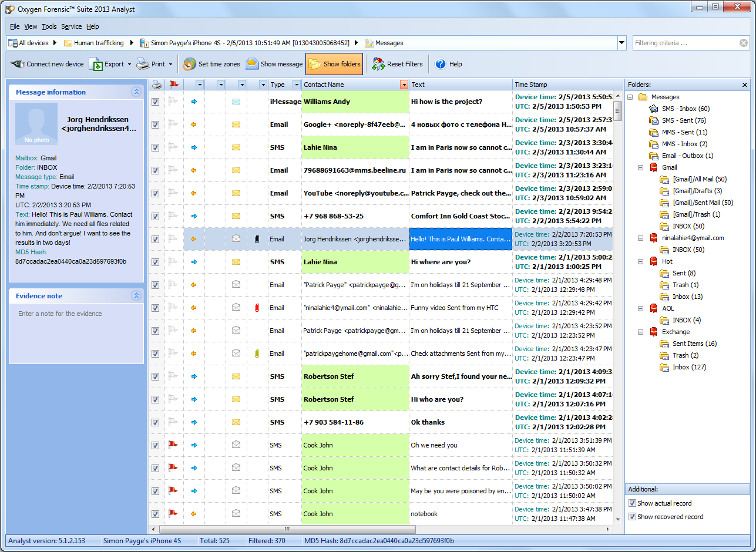This screenshot has height=552, width=756.
Task: Uncheck the Jorg Hendrikssen row checkbox
Action: [x=156, y=239]
